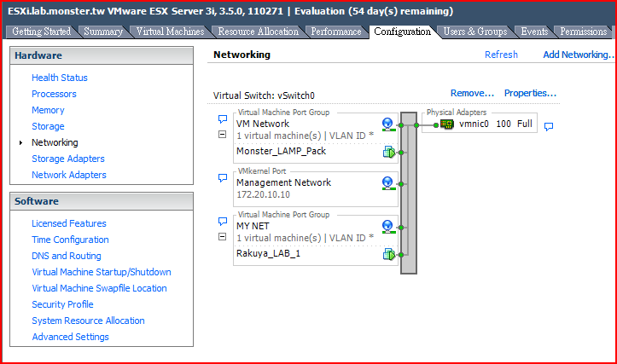Open the Permissions tab
The image size is (617, 364).
coord(583,32)
